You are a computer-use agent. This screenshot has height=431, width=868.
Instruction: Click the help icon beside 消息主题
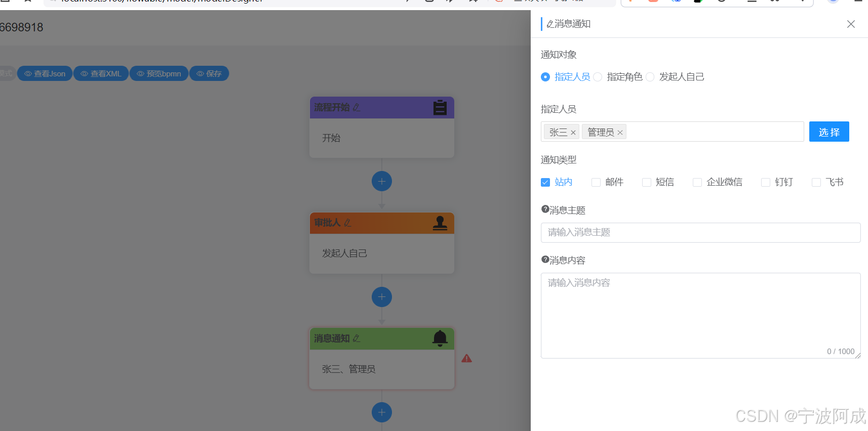pos(545,209)
